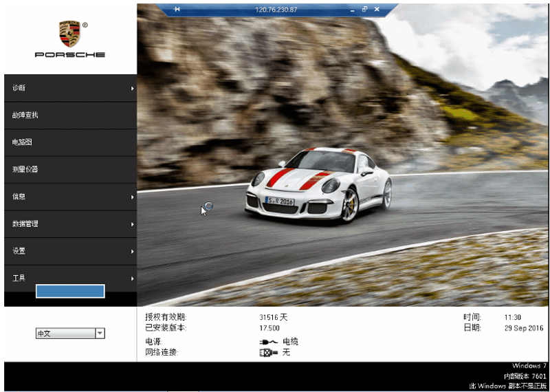This screenshot has height=392, width=550.
Task: Open the 工具 (Tools) menu
Action: point(71,279)
